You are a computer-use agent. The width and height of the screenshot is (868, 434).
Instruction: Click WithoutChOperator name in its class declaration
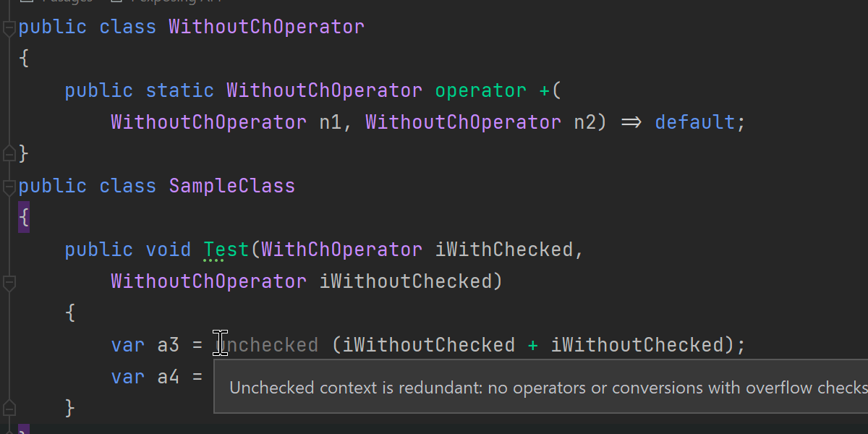coord(266,27)
